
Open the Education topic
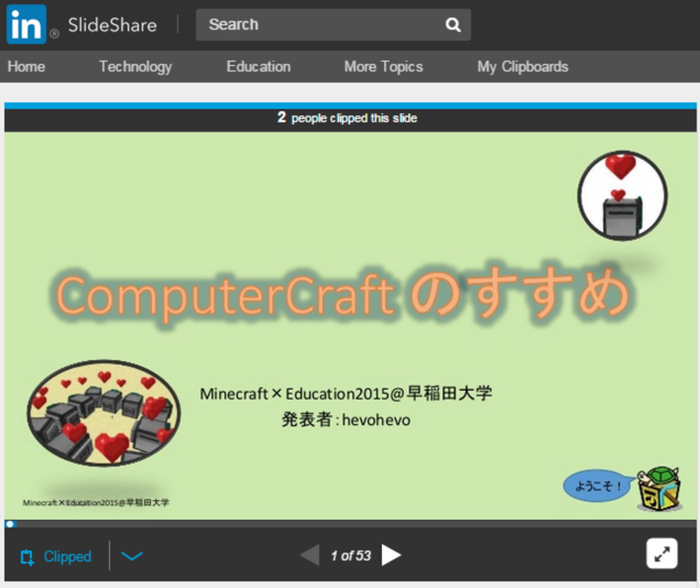click(258, 67)
